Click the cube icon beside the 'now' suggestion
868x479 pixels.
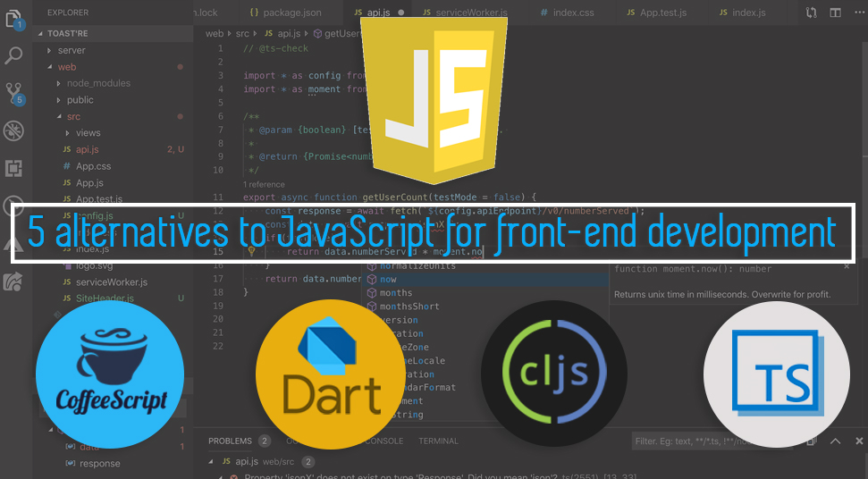tap(372, 280)
